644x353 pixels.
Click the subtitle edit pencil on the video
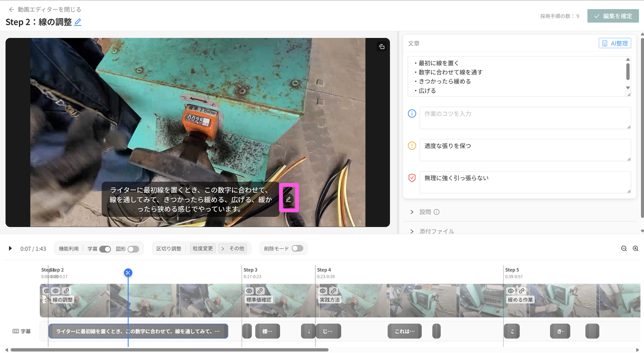click(288, 199)
